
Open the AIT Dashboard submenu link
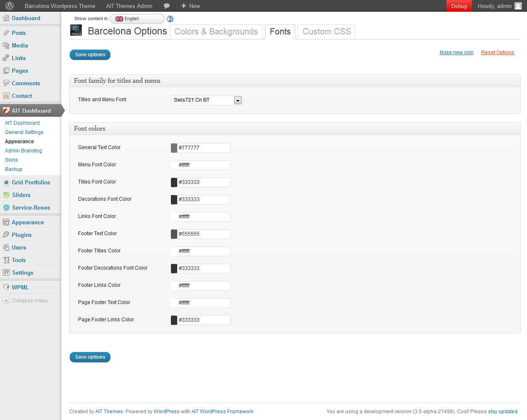coord(22,123)
